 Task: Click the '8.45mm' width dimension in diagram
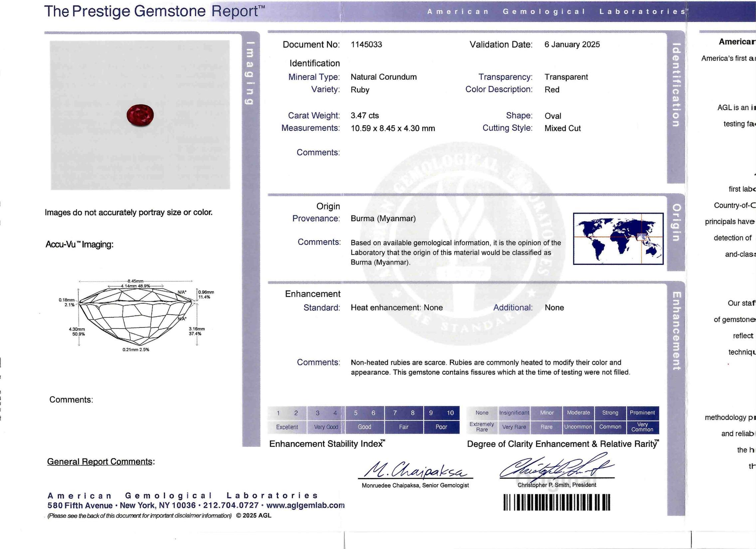tap(135, 281)
